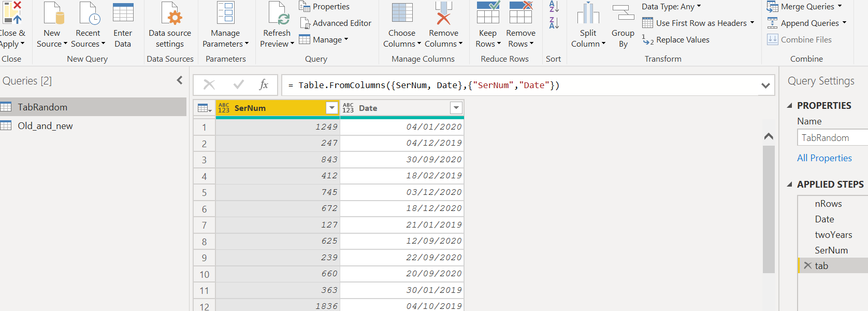Change SerNum column data type icon

tap(224, 108)
